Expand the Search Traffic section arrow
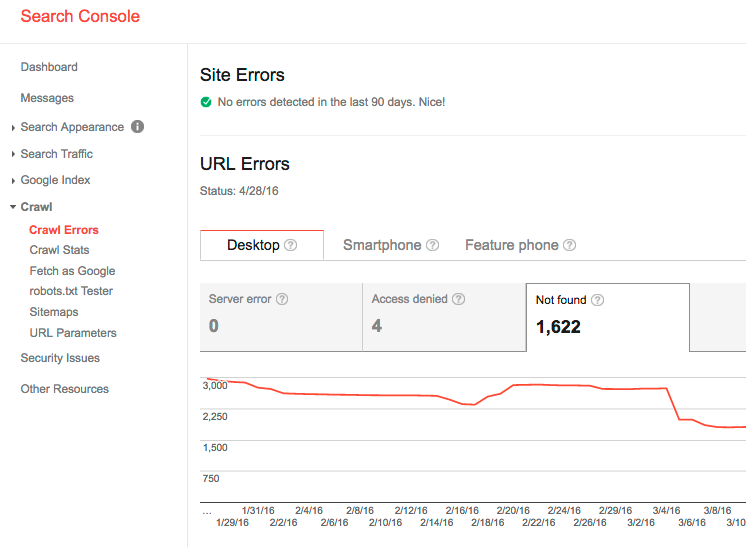Screen dimensions: 746x547 (13, 154)
